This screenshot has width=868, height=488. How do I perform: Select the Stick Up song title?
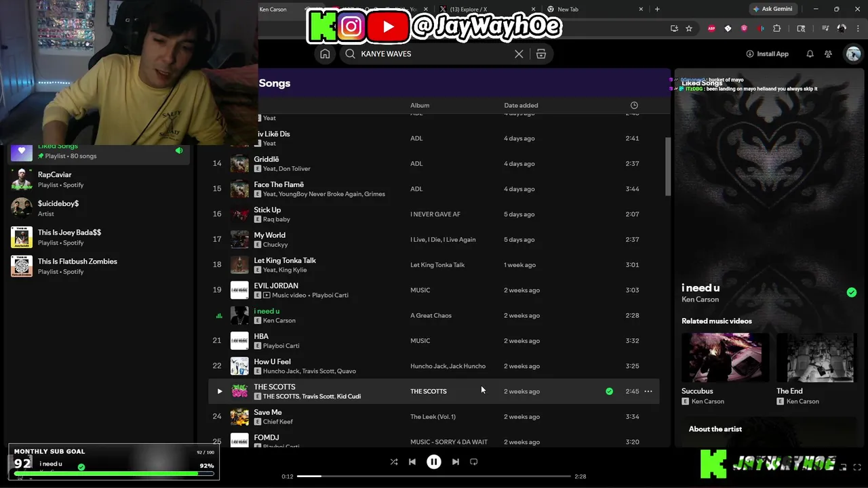point(267,210)
